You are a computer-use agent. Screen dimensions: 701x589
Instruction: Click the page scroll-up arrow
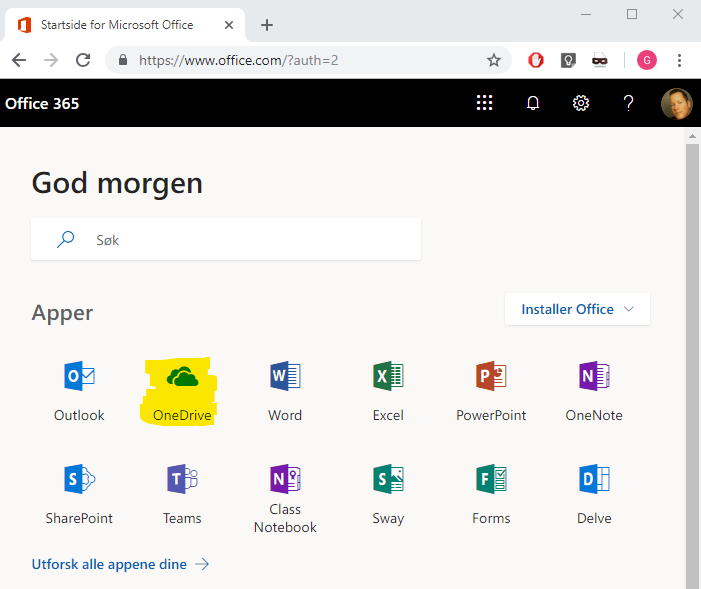[x=692, y=136]
